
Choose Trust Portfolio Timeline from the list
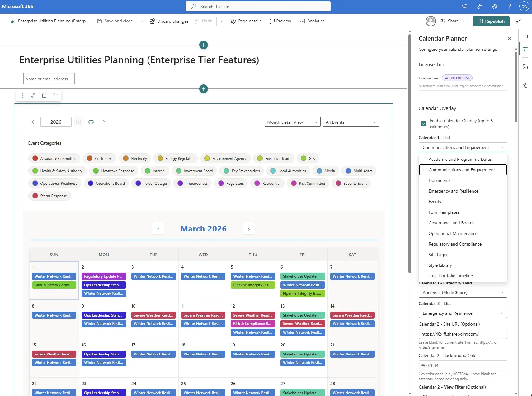(x=451, y=275)
